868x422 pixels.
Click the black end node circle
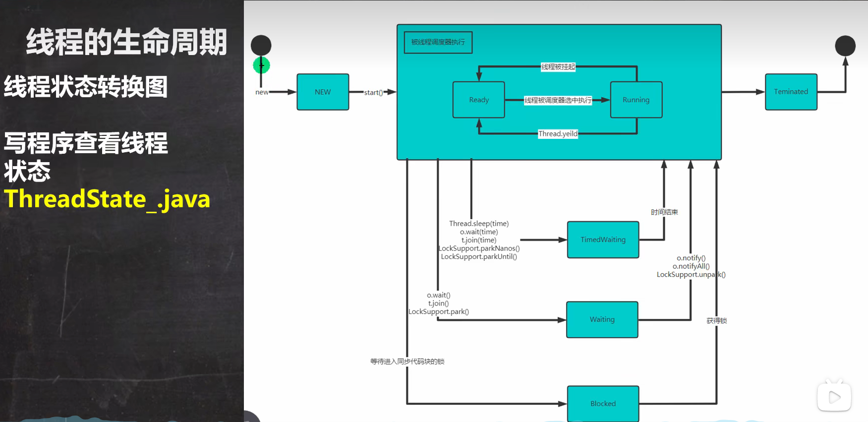click(845, 46)
